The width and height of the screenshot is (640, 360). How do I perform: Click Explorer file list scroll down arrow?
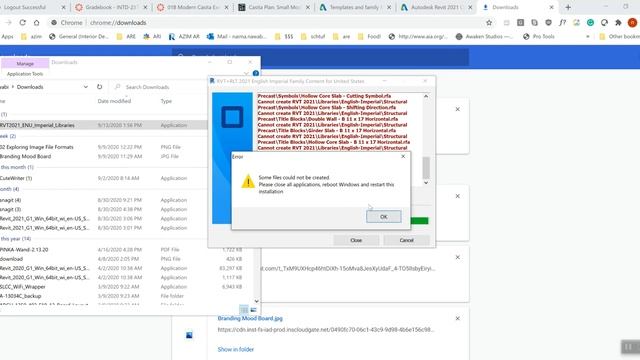(x=256, y=301)
